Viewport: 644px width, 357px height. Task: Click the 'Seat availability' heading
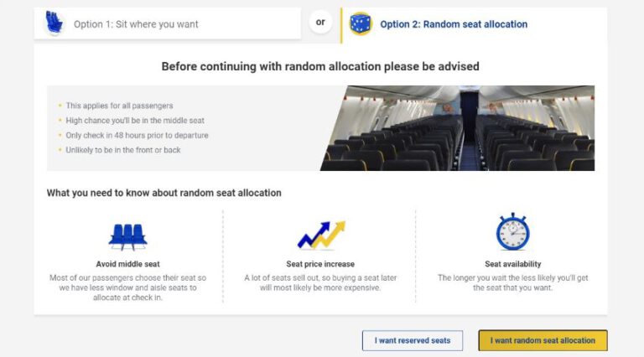512,264
